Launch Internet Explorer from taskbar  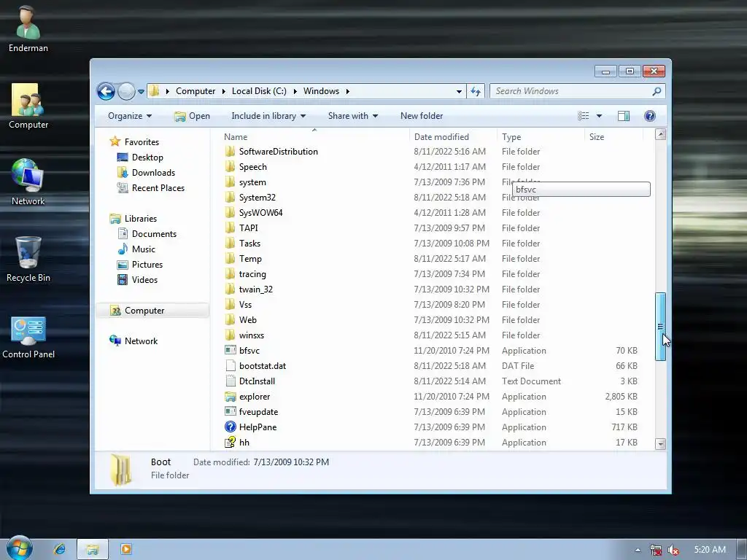click(x=60, y=549)
